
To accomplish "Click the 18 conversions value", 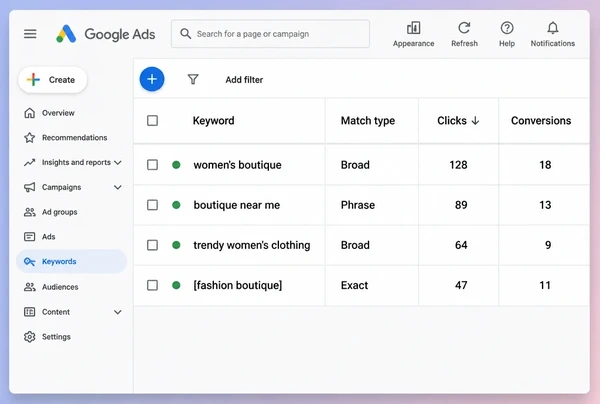I will coord(545,165).
